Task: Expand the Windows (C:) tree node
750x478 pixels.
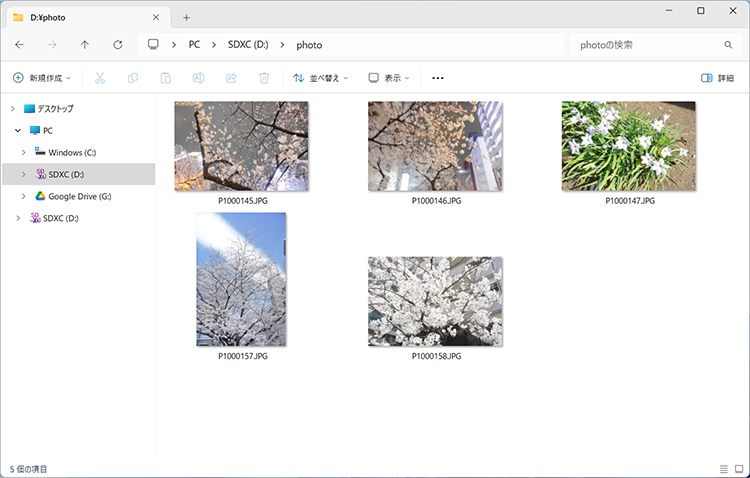Action: [x=24, y=152]
